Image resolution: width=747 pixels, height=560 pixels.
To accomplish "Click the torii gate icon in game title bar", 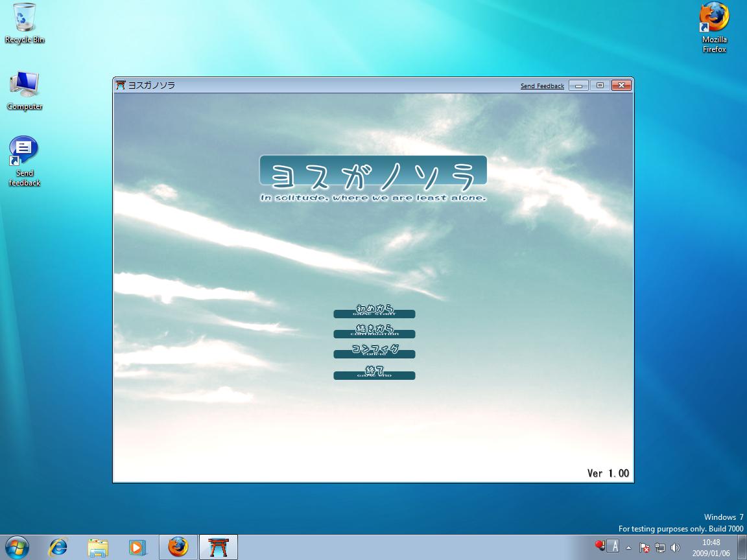I will click(x=121, y=86).
